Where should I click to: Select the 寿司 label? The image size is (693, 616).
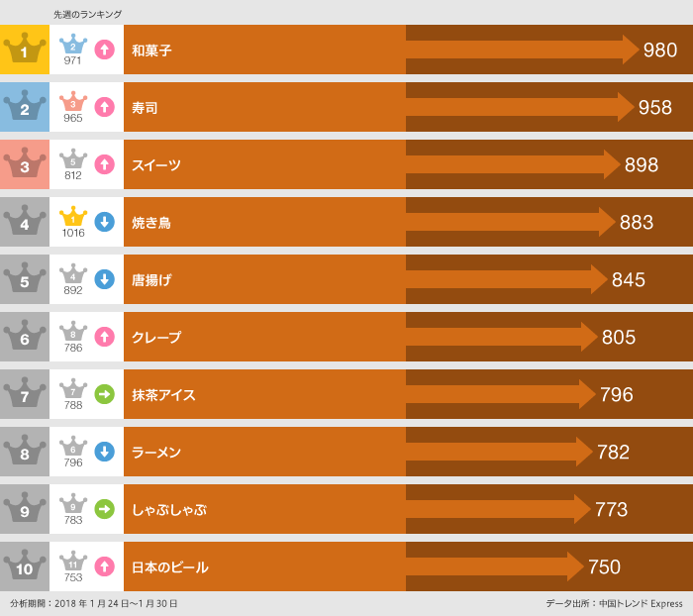145,108
